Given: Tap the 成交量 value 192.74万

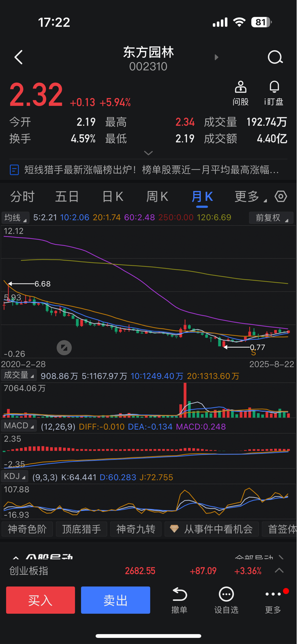Looking at the screenshot, I should pos(267,122).
